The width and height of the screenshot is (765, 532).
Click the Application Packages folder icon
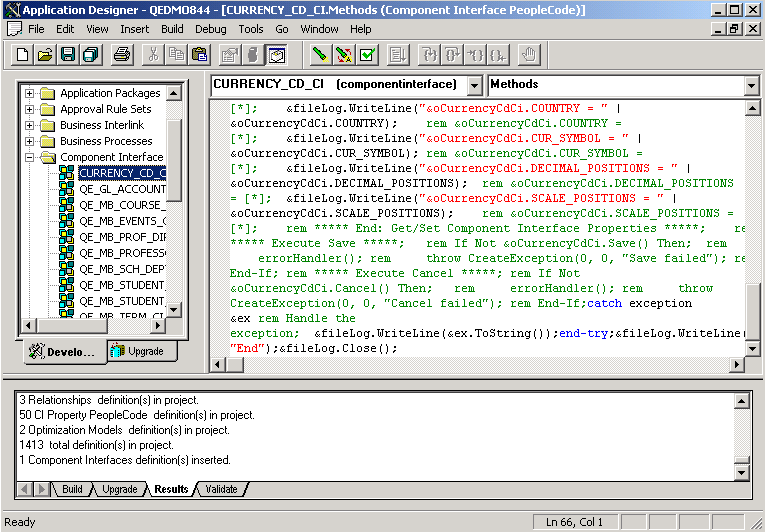(x=48, y=93)
